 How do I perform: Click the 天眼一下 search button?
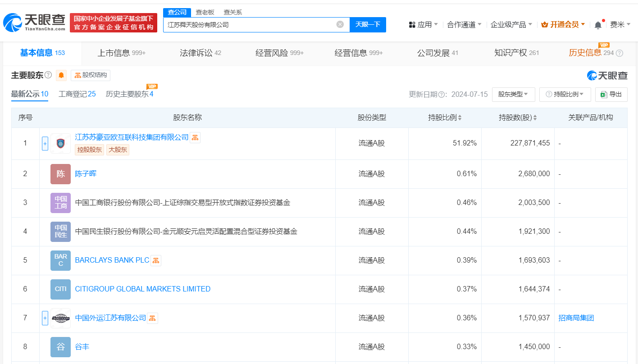tap(368, 25)
